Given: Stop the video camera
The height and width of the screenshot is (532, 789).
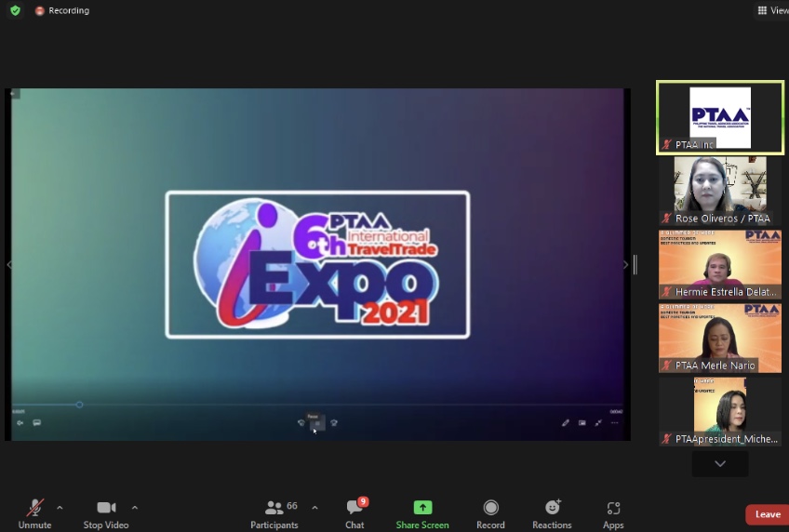Looking at the screenshot, I should (x=106, y=513).
